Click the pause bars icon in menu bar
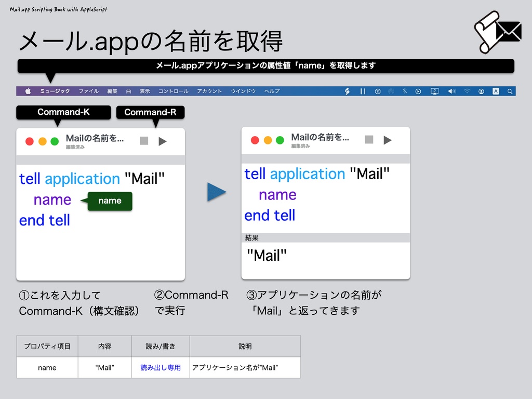This screenshot has height=399, width=532. click(x=363, y=91)
